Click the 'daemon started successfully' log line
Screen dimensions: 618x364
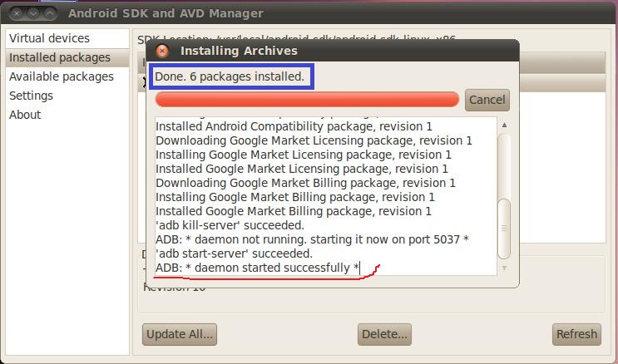pos(257,268)
